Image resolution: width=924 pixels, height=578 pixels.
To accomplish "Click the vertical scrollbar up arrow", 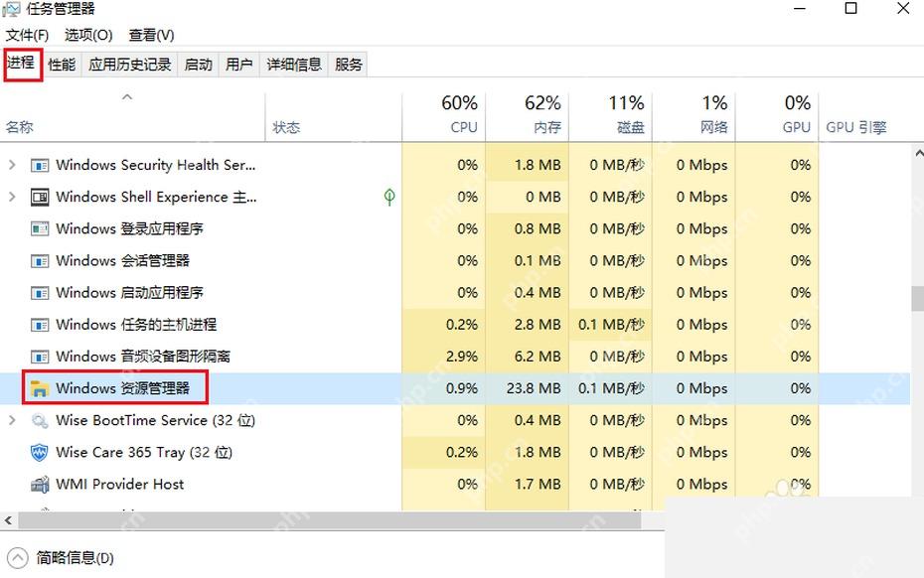I will (918, 153).
